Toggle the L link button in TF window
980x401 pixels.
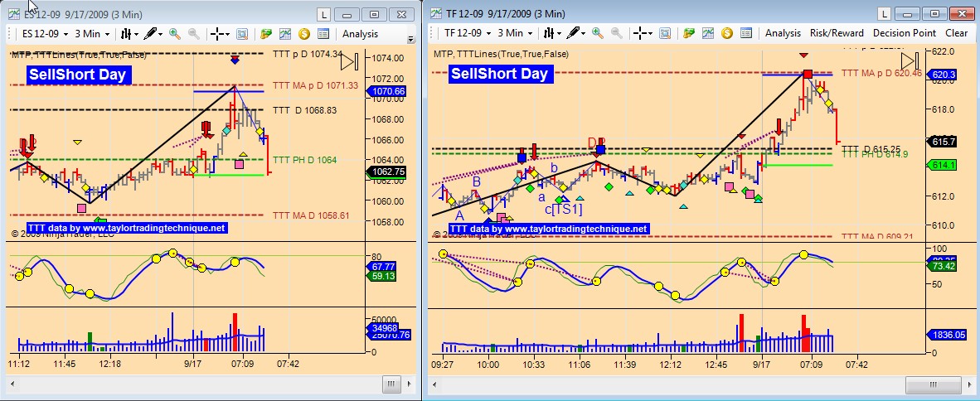[x=883, y=14]
